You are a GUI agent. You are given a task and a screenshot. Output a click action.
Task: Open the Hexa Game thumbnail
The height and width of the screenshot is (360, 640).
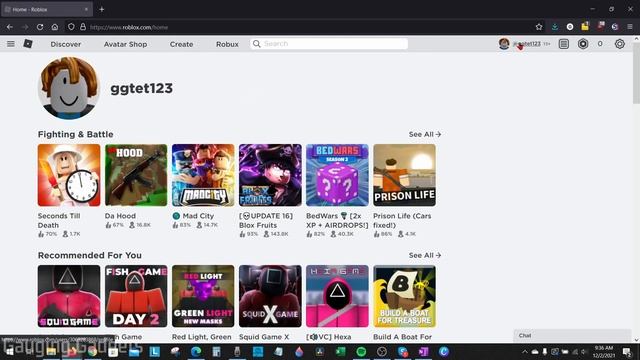337,296
